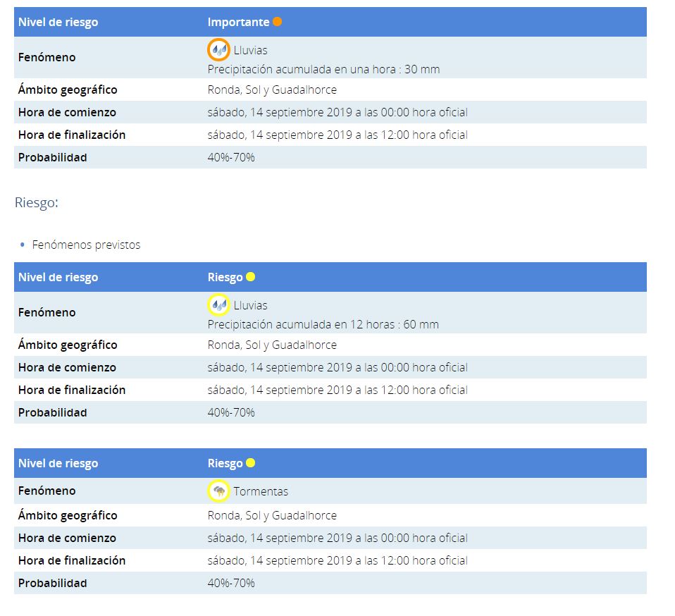This screenshot has width=675, height=616.
Task: Select 'Precipitación acumulada en 12 horas : 60 mm'
Action: 323,325
